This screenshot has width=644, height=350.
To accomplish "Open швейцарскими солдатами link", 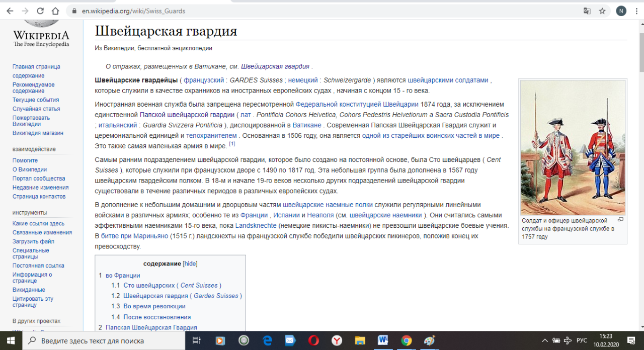I will coord(448,80).
